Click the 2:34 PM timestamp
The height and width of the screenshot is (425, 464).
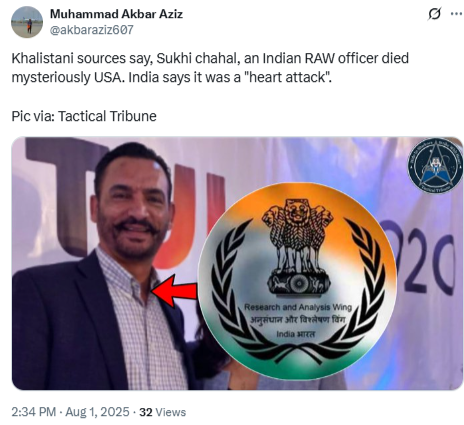[34, 412]
